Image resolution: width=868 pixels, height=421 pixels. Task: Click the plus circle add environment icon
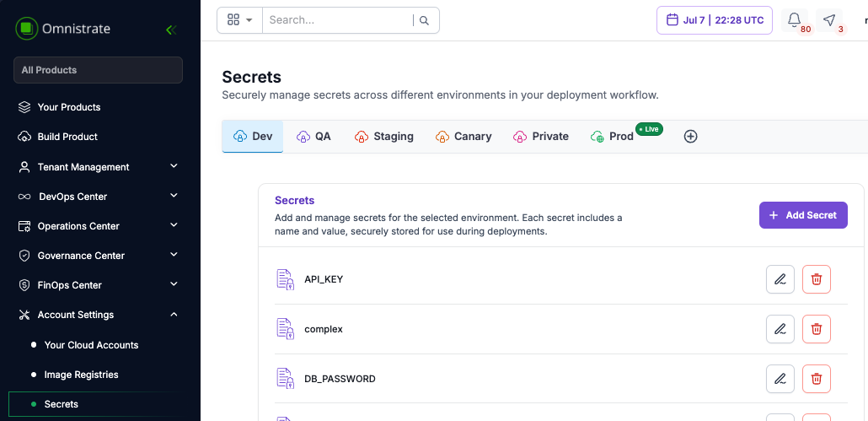tap(690, 137)
